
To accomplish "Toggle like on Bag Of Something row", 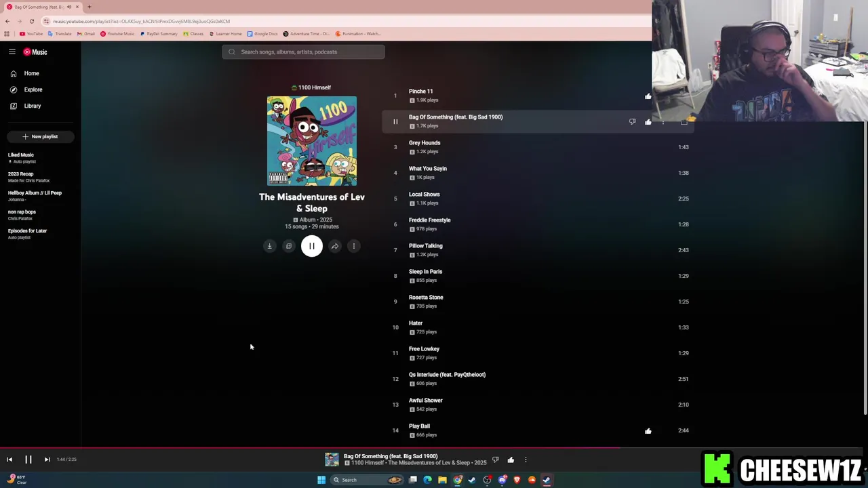I will point(648,122).
